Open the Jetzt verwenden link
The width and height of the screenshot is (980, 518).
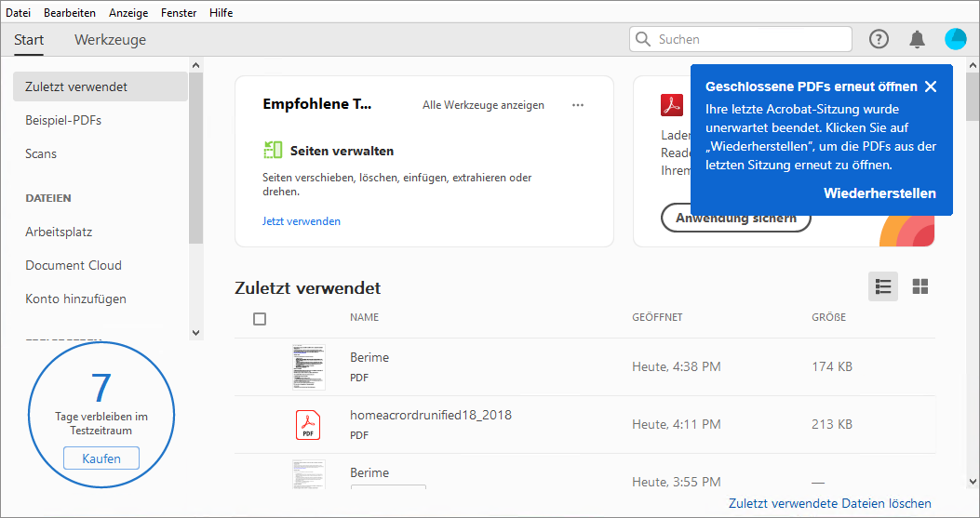click(x=302, y=221)
